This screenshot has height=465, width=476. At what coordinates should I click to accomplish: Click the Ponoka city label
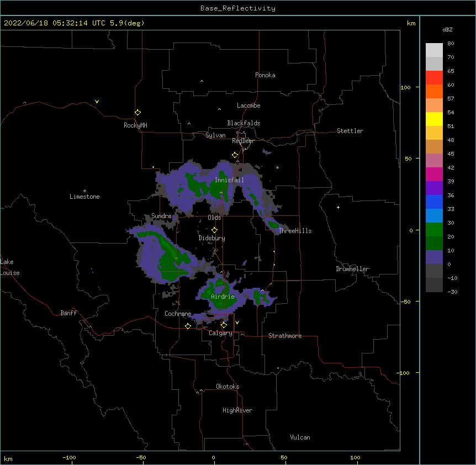(265, 75)
